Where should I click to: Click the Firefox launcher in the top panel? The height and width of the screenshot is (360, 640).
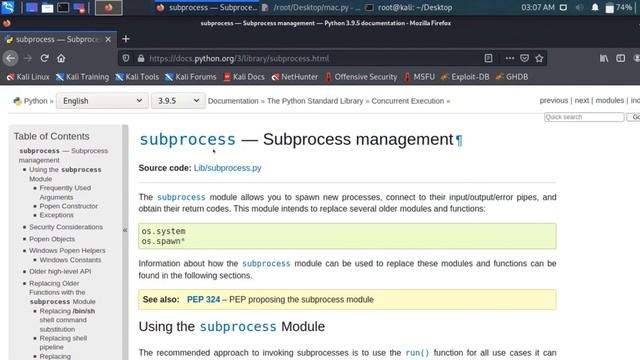tap(109, 7)
